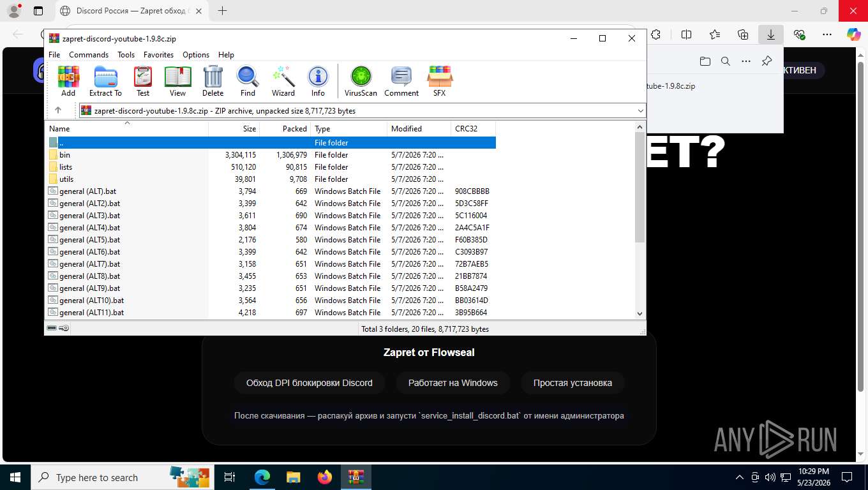Open the Help menu
Image resolution: width=868 pixels, height=490 pixels.
[x=226, y=55]
